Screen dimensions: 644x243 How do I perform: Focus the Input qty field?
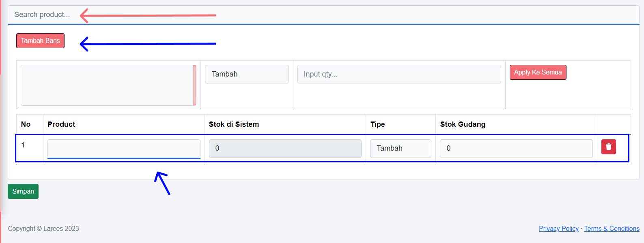399,74
